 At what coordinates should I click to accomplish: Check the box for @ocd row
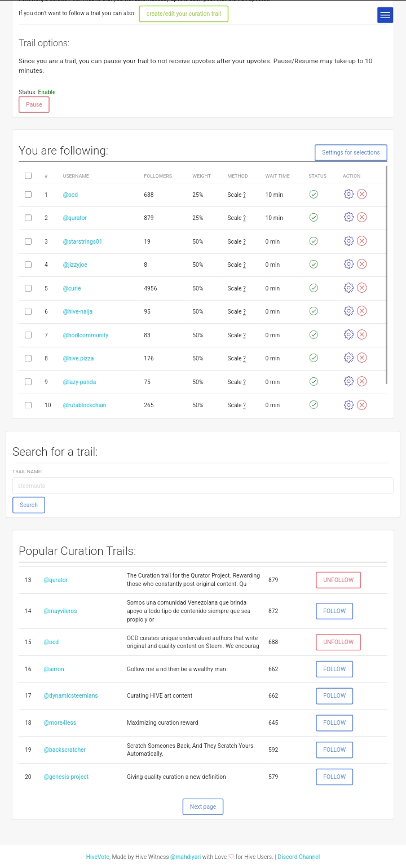[28, 194]
